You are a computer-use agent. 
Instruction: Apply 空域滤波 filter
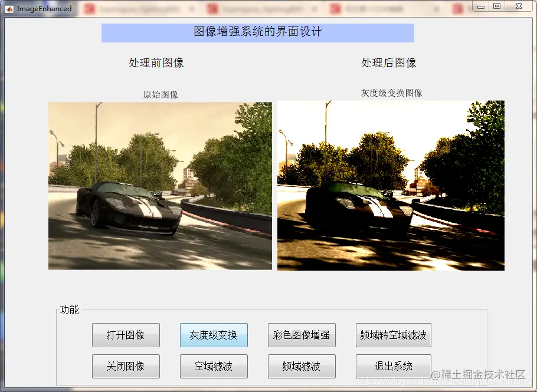(214, 366)
